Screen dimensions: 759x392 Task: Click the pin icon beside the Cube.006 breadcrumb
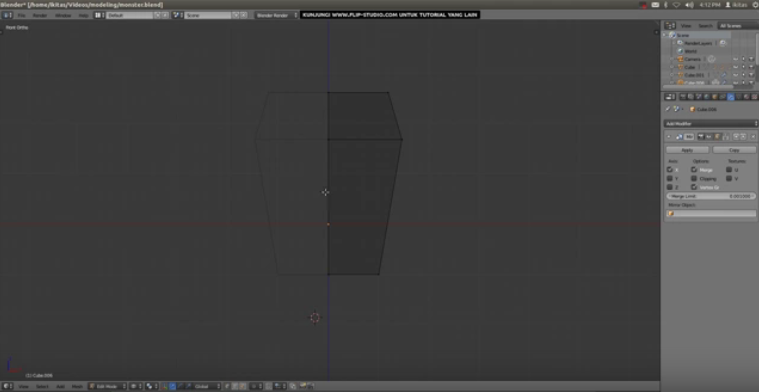(668, 109)
